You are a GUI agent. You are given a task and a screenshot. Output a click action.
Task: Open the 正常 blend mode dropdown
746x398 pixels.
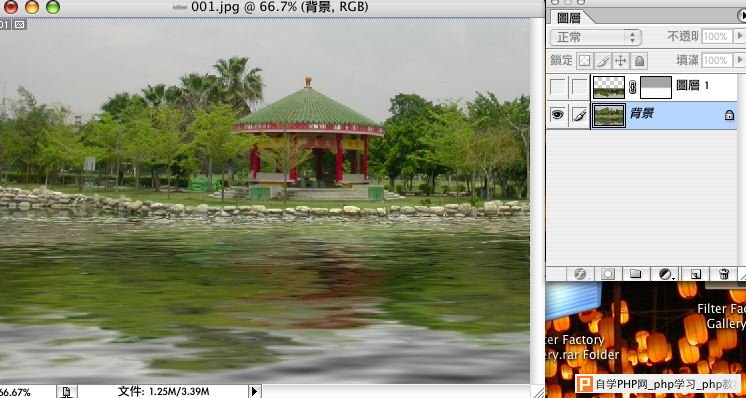[x=595, y=37]
